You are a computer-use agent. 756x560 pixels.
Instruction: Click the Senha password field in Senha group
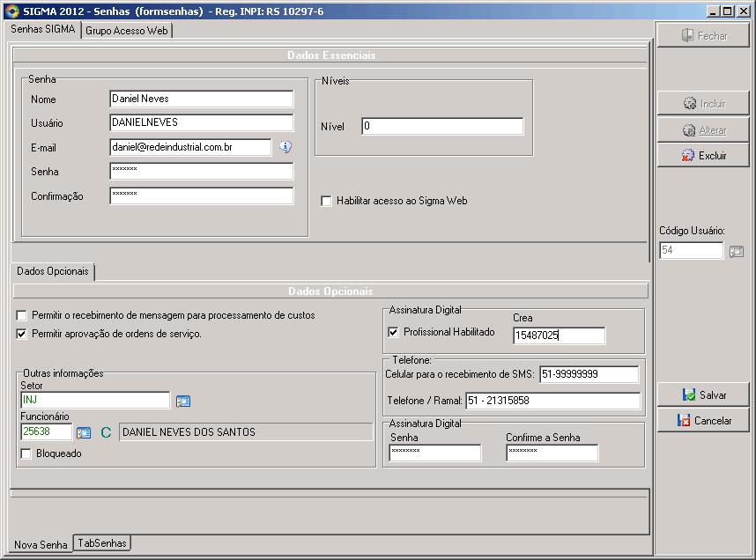[202, 171]
